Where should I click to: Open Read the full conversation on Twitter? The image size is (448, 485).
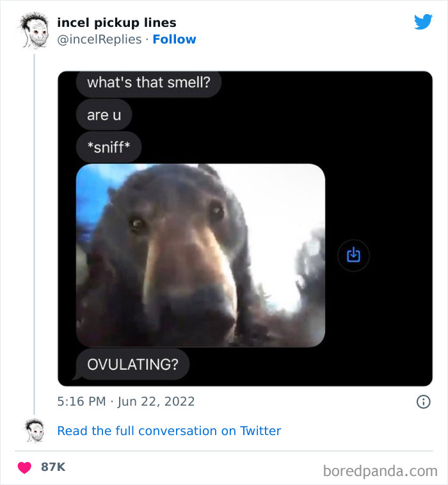point(169,431)
